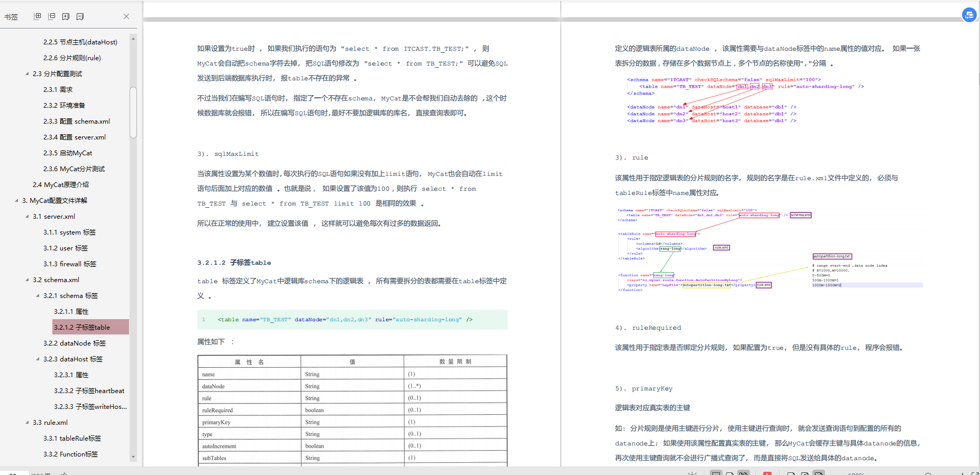Screen dimensions: 980x475
Task: Open bookmark 3.2.3.1 属性
Action: click(x=71, y=375)
